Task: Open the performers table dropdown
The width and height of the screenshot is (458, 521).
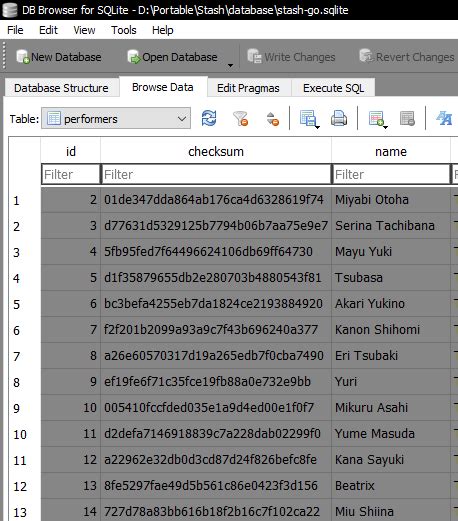Action: point(116,118)
